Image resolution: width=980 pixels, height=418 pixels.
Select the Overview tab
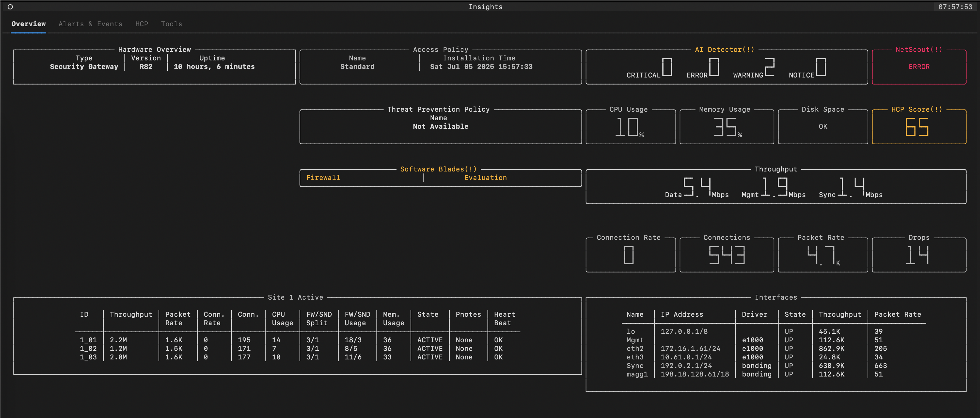29,24
